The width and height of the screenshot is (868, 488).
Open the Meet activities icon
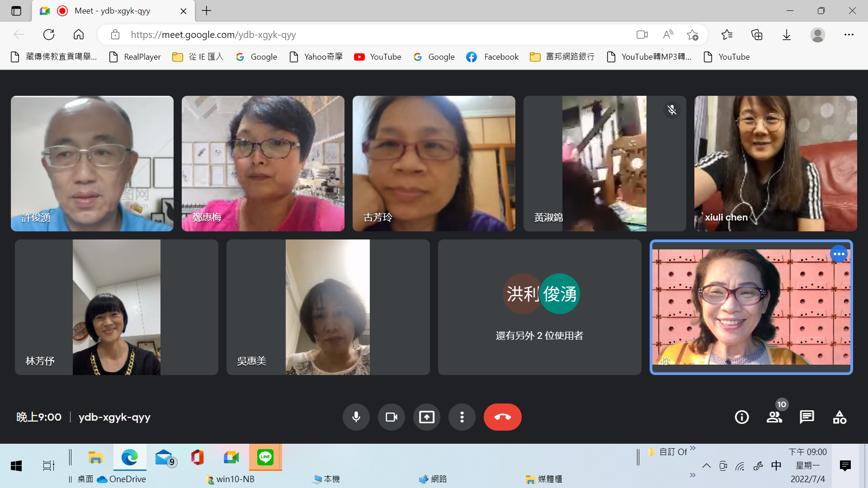[x=839, y=417]
